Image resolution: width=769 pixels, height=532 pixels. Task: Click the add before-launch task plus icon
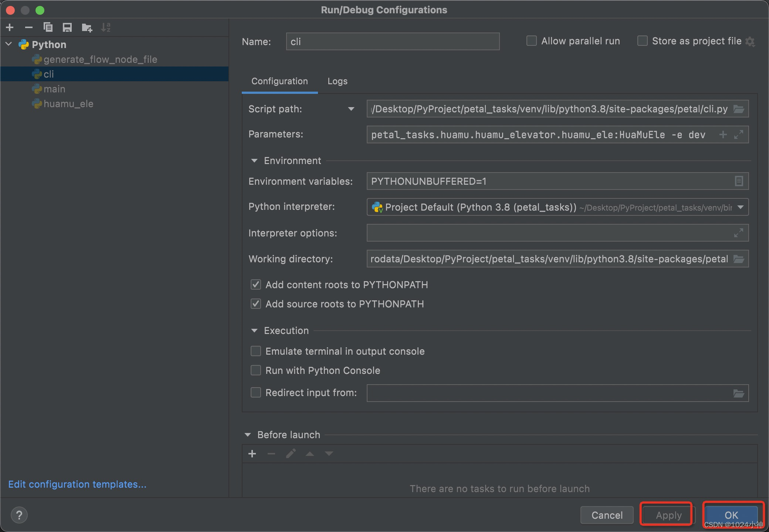click(x=252, y=454)
